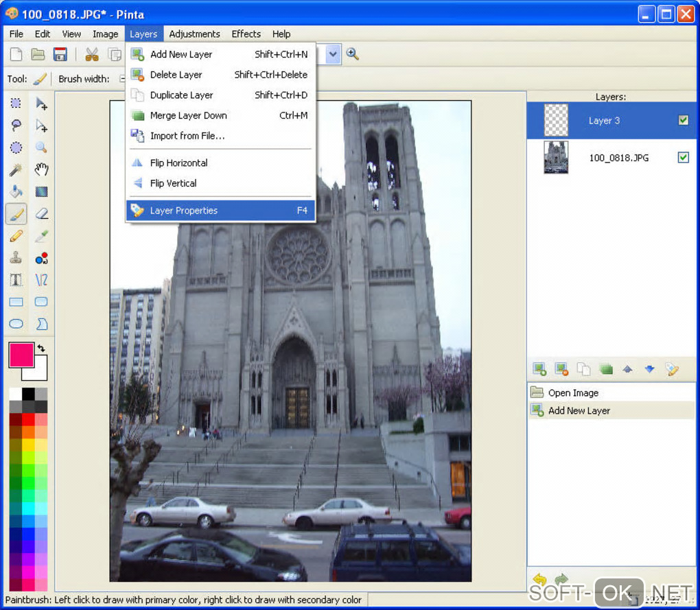Click Merge Layer Down menu entry
Screen dimensions: 700x610
[188, 115]
